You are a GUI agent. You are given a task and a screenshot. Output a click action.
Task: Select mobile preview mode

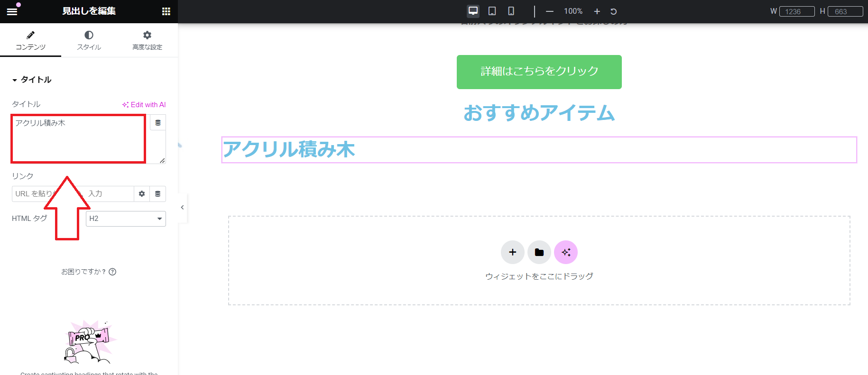point(511,11)
